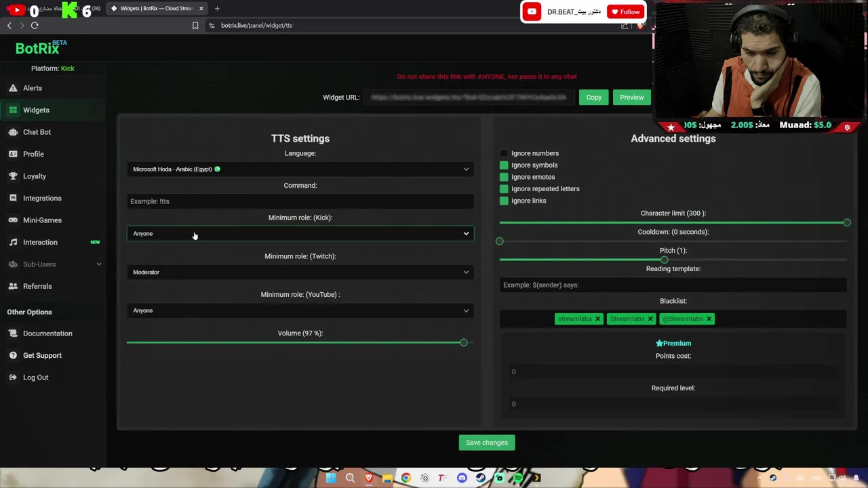868x488 pixels.
Task: Preview the TTS widget
Action: [631, 98]
